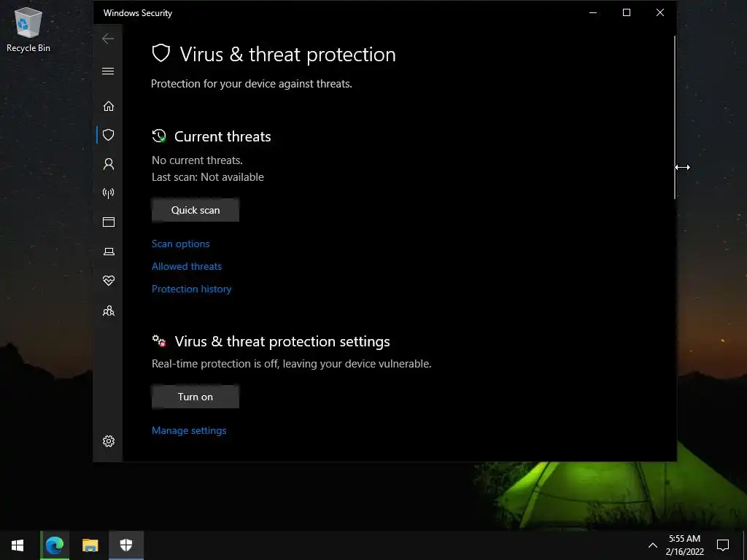Open Settings gear in Windows Security
747x560 pixels.
(109, 441)
